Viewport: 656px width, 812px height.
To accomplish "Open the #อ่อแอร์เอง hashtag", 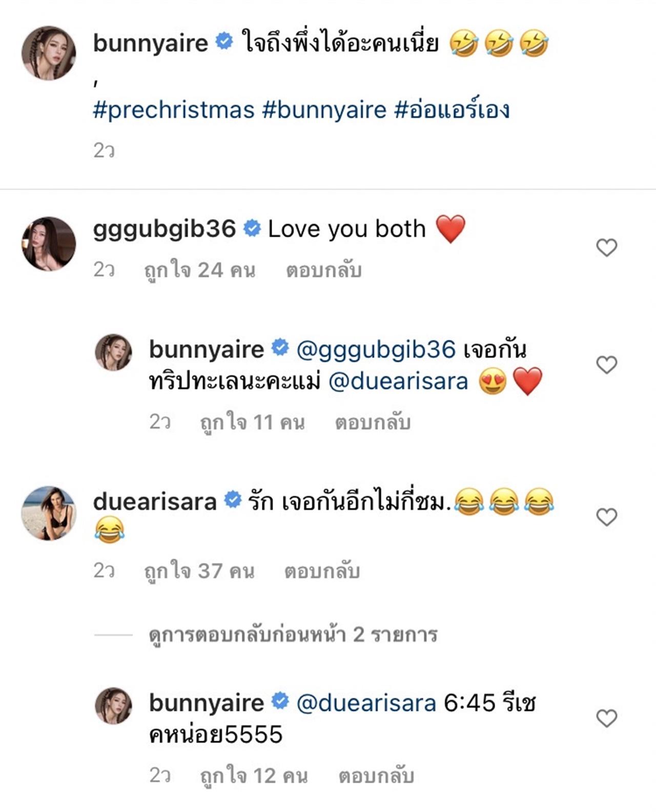I will point(452,110).
